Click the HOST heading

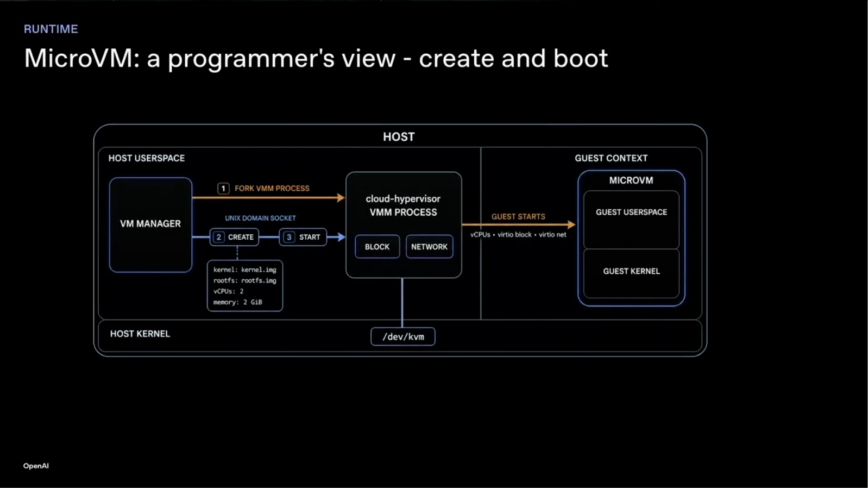coord(399,137)
